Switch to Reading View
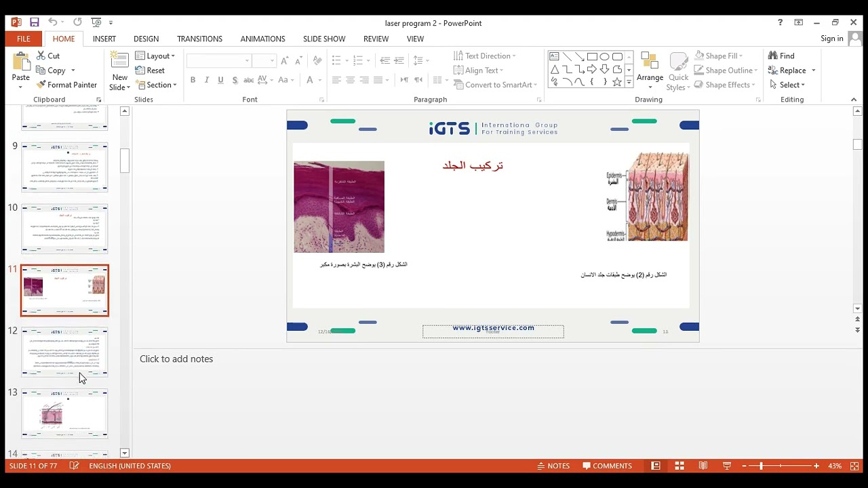This screenshot has height=488, width=868. tap(703, 466)
